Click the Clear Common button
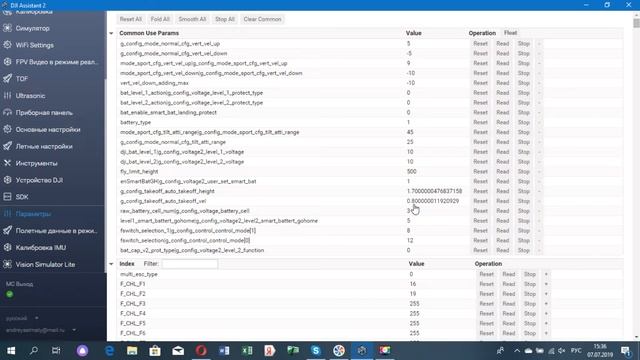640x360 pixels. [262, 19]
